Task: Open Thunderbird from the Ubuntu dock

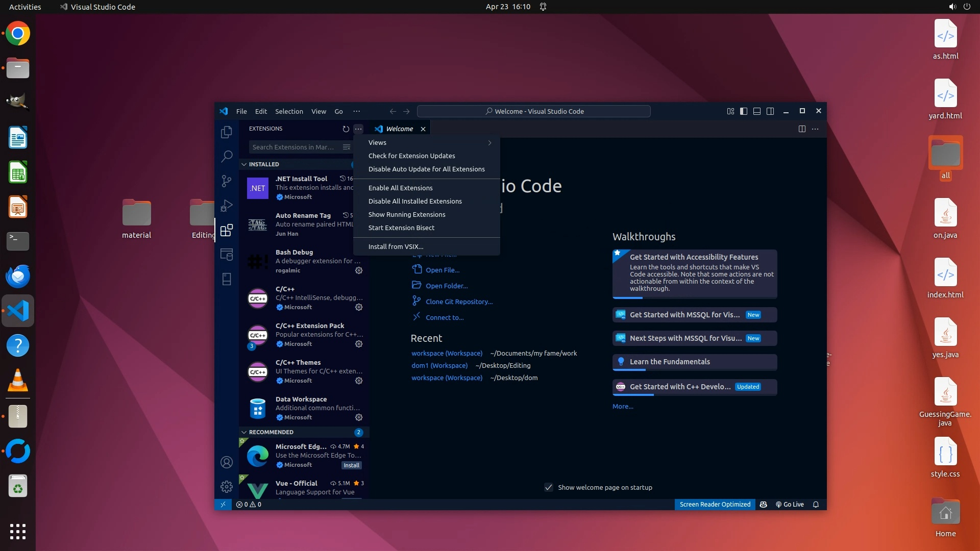Action: [18, 276]
